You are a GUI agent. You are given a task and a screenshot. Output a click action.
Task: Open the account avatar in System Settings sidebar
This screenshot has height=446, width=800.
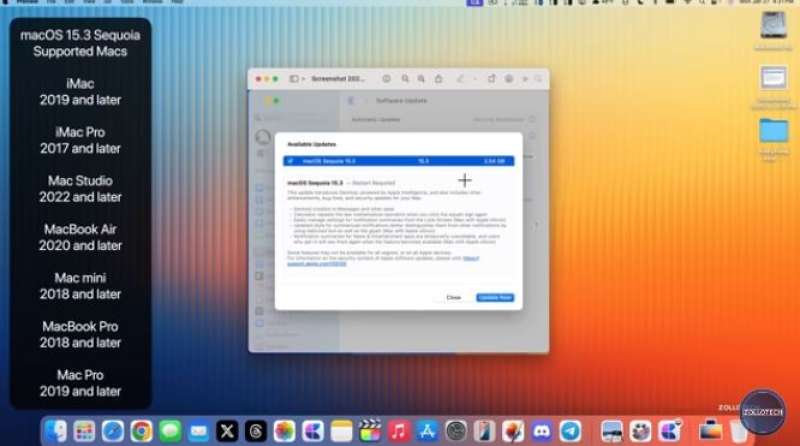click(x=263, y=137)
